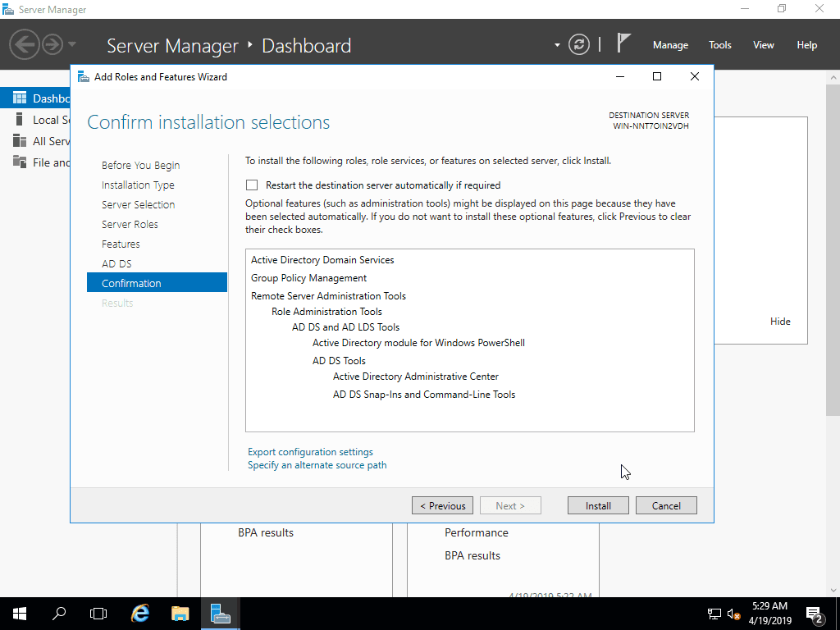Click the taskbar clock and date
The image size is (840, 630).
(x=769, y=614)
